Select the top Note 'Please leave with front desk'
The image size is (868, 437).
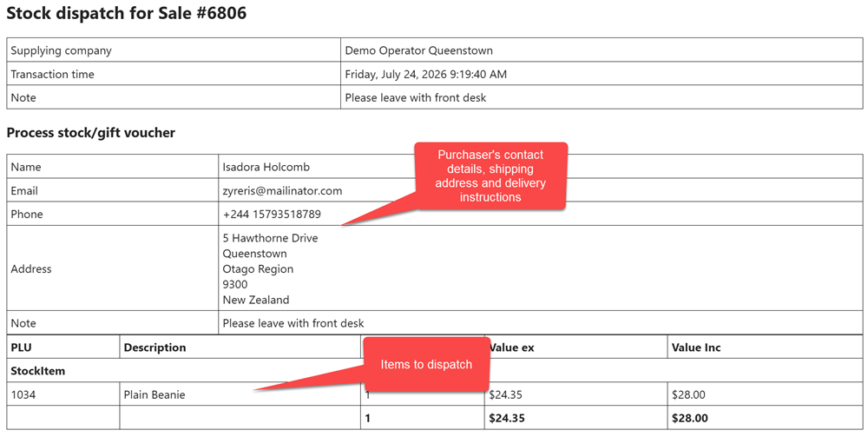(x=415, y=98)
